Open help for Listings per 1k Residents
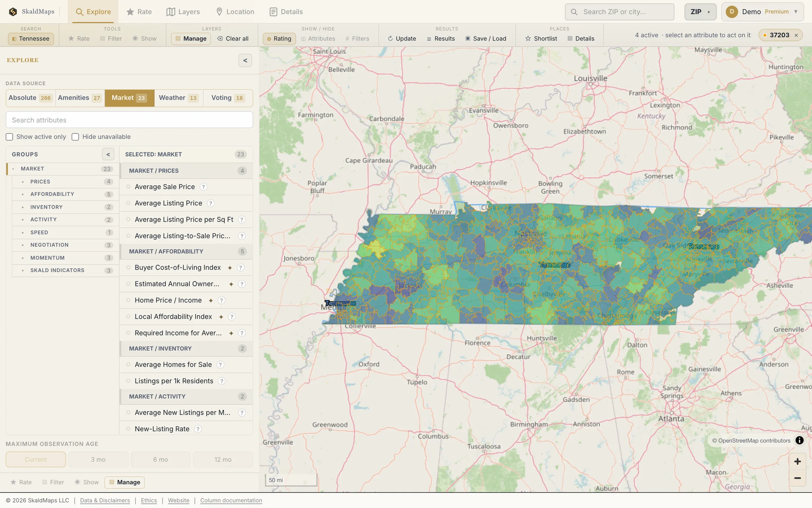812x508 pixels. (x=221, y=381)
